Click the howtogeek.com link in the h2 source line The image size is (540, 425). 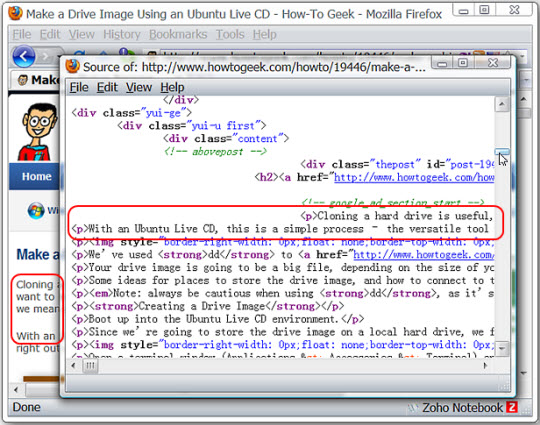click(x=414, y=177)
